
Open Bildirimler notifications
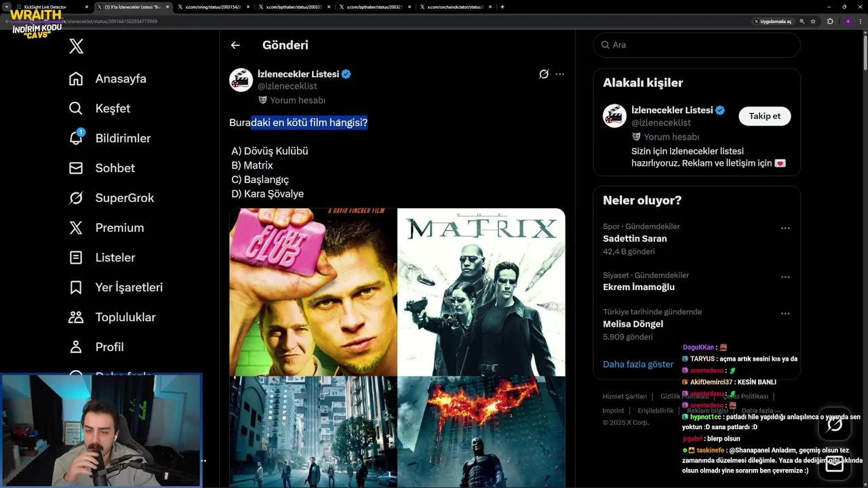(110, 138)
